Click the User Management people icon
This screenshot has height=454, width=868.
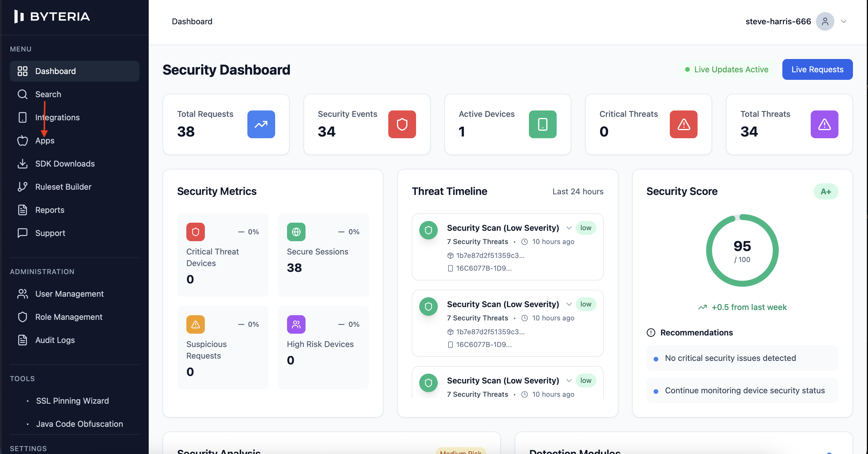tap(22, 294)
